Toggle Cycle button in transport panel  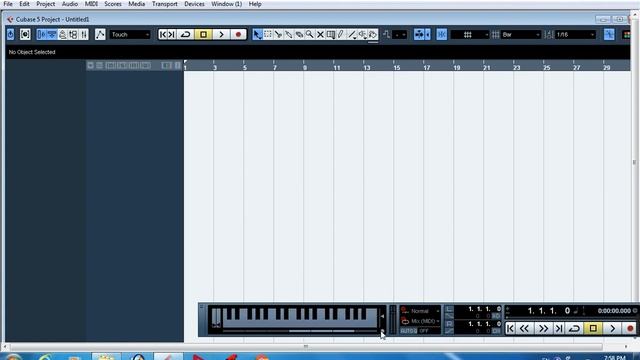coord(574,328)
